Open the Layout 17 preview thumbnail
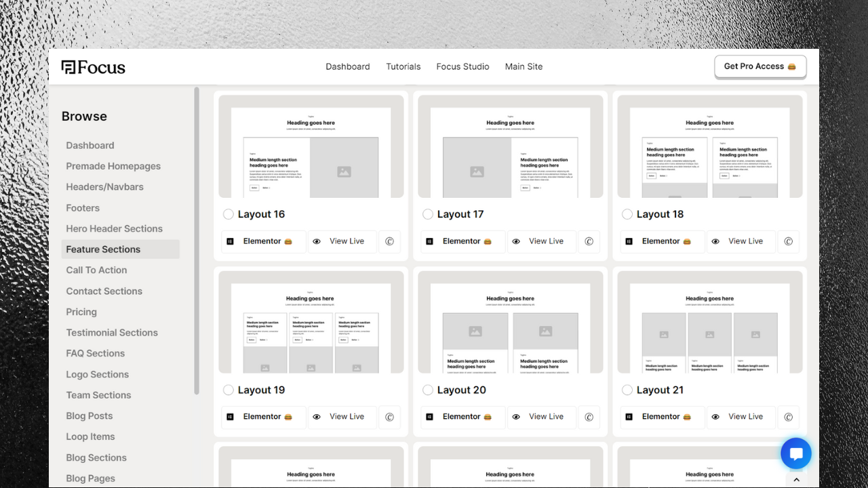This screenshot has width=868, height=488. pyautogui.click(x=511, y=146)
